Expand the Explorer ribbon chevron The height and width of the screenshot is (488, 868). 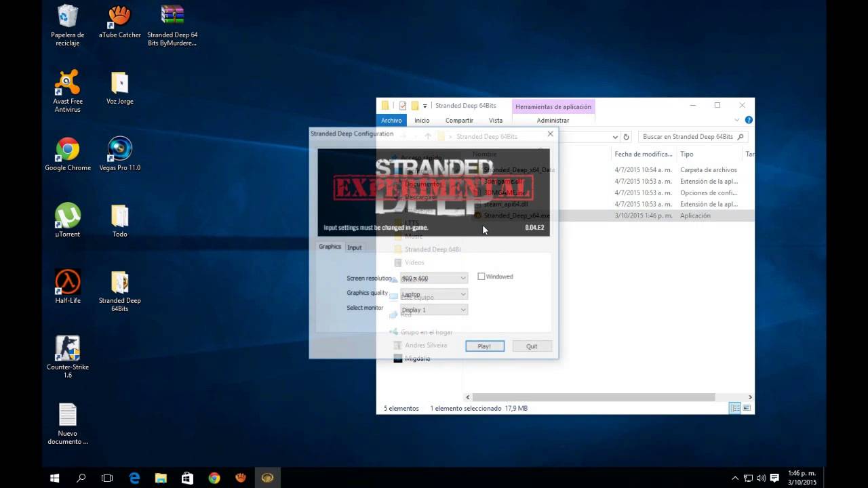click(736, 120)
